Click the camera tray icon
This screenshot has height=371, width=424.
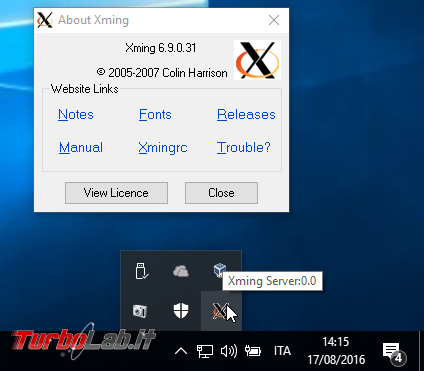140,311
